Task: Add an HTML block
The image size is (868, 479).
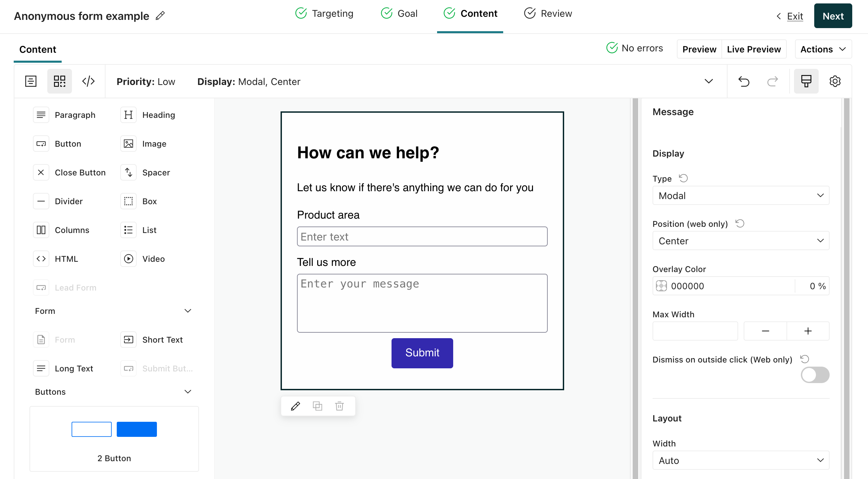Action: (55, 259)
